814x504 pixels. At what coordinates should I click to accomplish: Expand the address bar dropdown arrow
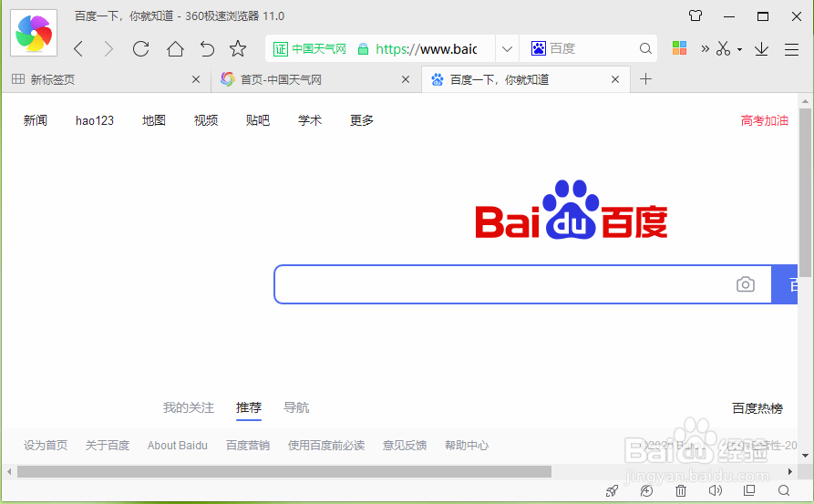pos(507,49)
